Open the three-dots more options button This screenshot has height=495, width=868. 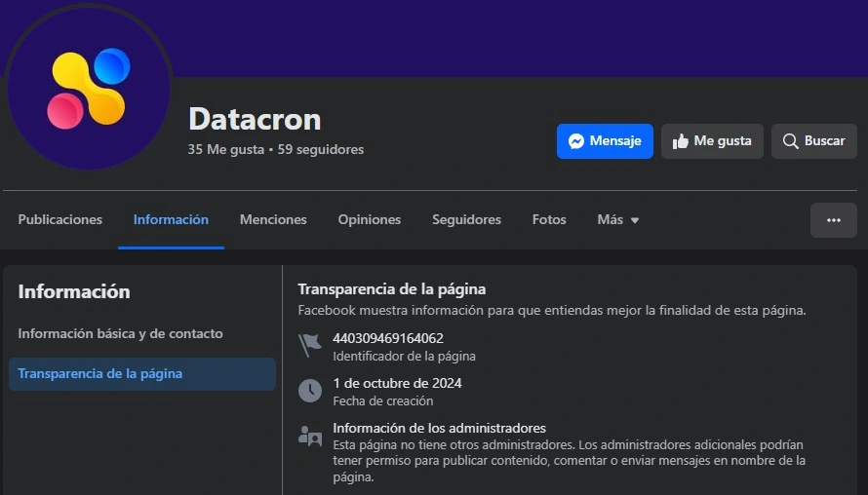pyautogui.click(x=834, y=220)
